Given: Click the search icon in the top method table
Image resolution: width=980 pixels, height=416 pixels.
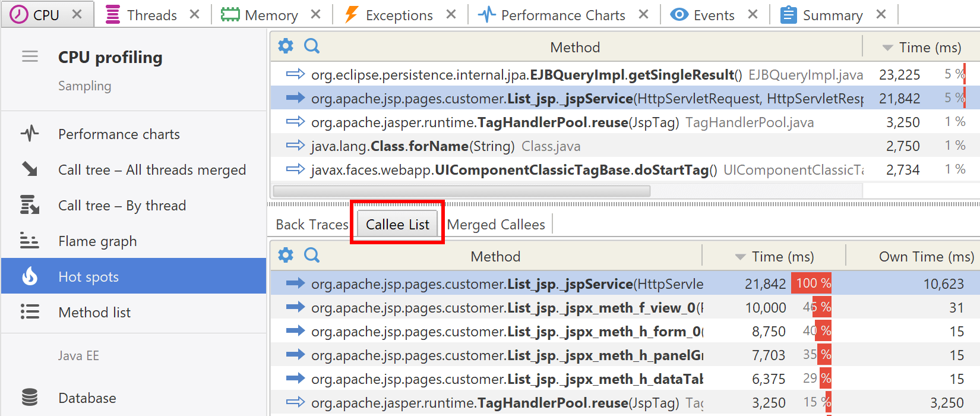Looking at the screenshot, I should pos(312,46).
